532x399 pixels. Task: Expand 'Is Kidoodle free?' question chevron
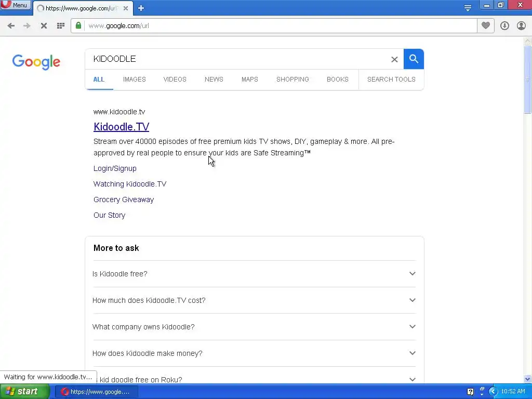tap(412, 273)
